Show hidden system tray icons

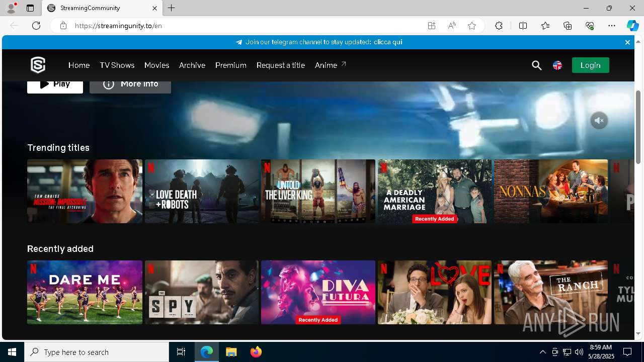click(542, 352)
